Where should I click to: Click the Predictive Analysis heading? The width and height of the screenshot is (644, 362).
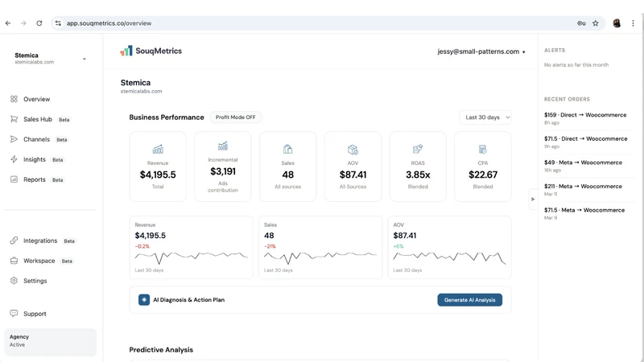(x=161, y=350)
